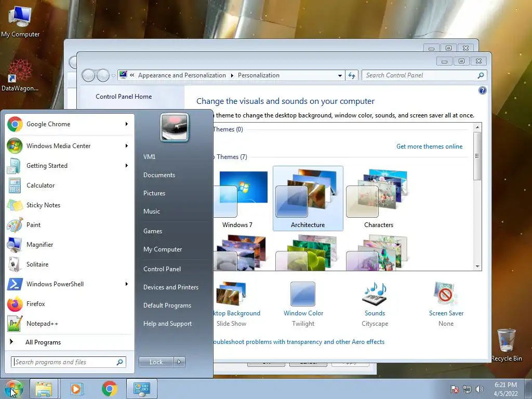Launch Sticky Notes icon

click(15, 205)
